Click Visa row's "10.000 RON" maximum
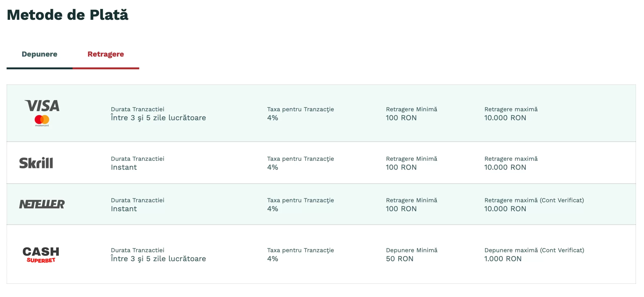 (x=505, y=118)
